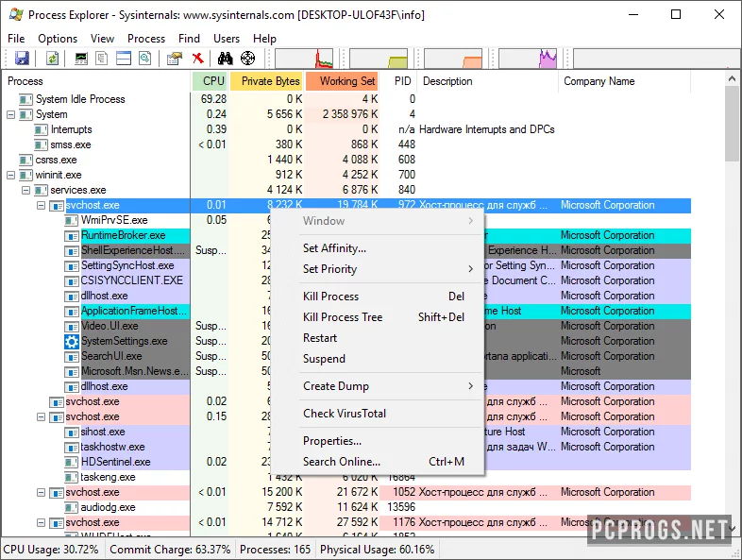The image size is (742, 560).
Task: Open the File menu
Action: pyautogui.click(x=16, y=39)
